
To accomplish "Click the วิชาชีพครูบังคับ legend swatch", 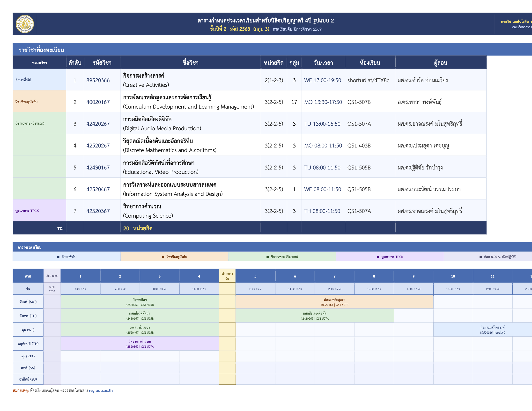I will point(163,257).
